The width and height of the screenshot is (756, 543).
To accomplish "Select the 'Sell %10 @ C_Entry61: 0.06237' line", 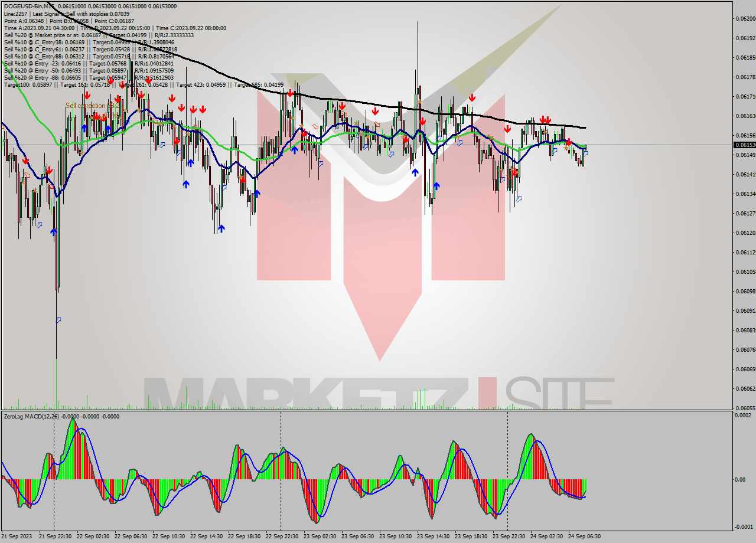I will coord(90,49).
